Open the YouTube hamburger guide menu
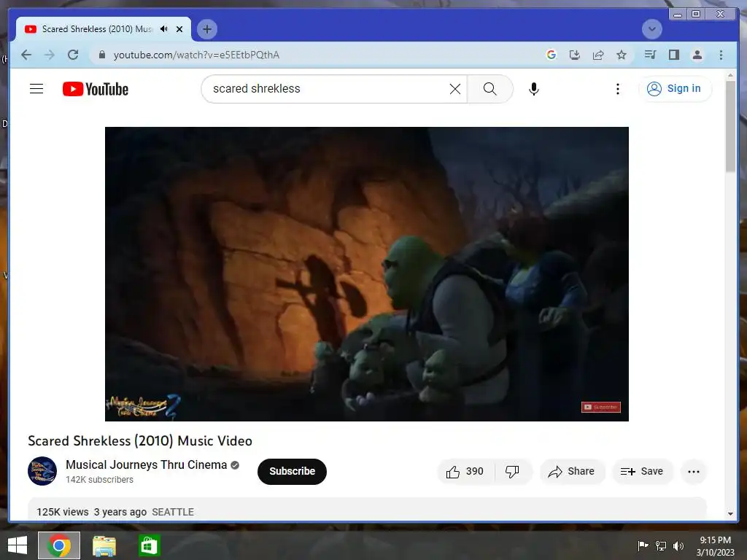Viewport: 747px width, 560px height. pos(36,88)
